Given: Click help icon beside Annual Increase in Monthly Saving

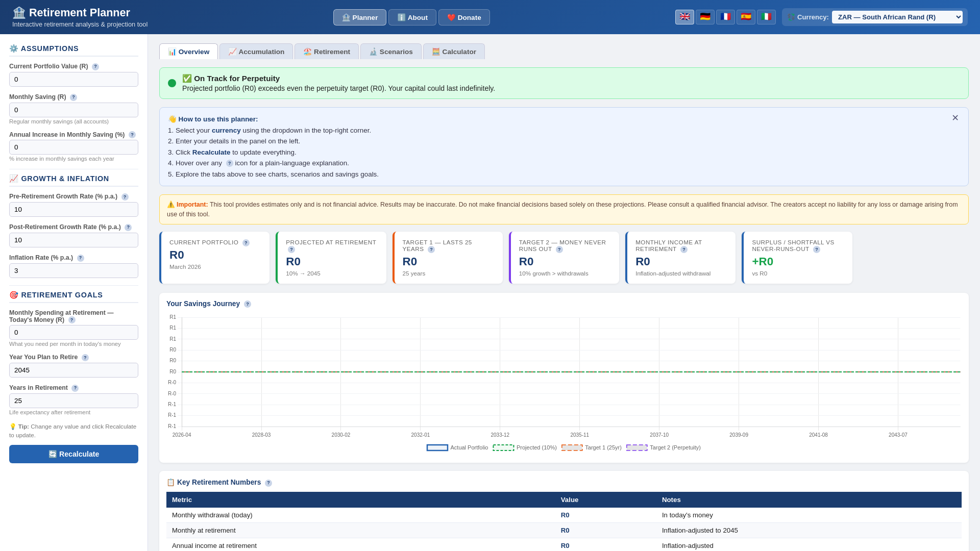Looking at the screenshot, I should 132,135.
